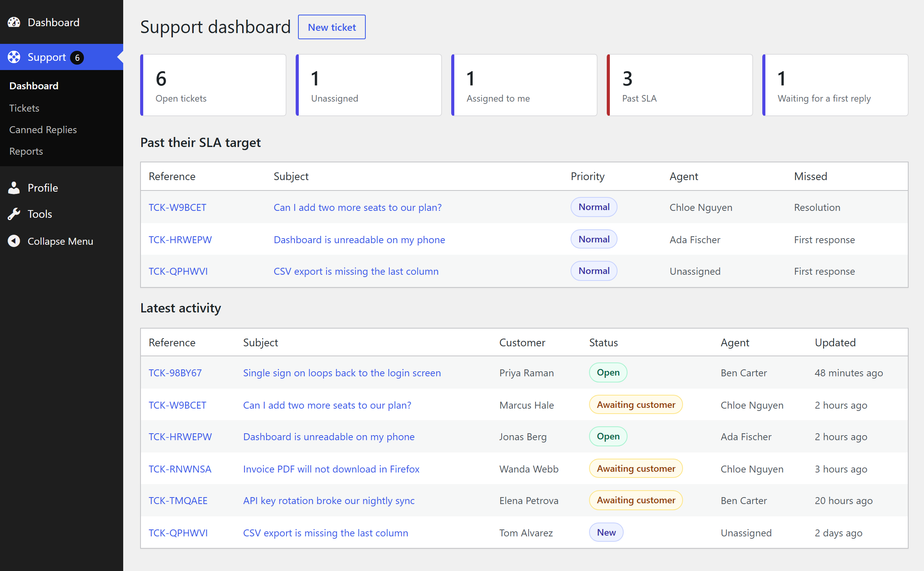The width and height of the screenshot is (924, 571).
Task: Click the Profile person icon
Action: click(14, 188)
